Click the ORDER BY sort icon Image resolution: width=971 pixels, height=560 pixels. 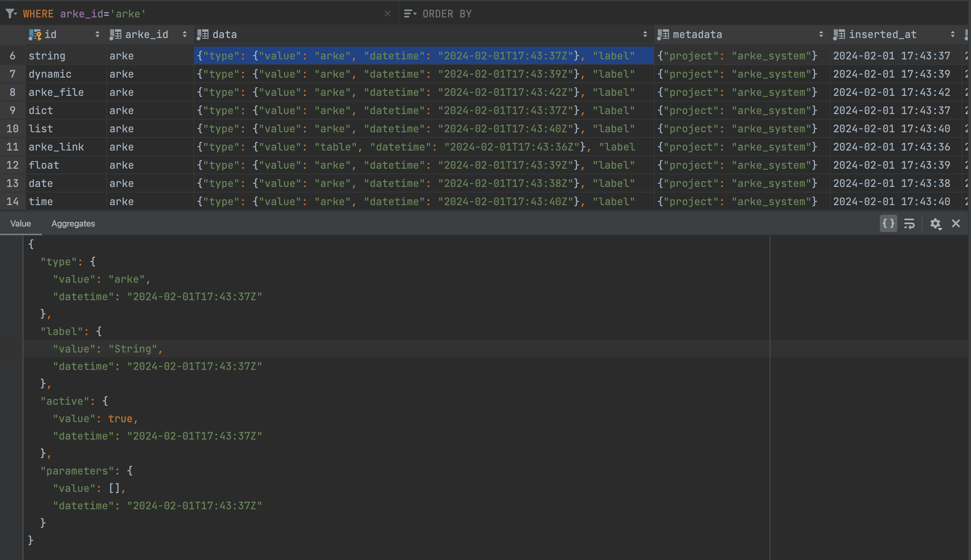(408, 13)
